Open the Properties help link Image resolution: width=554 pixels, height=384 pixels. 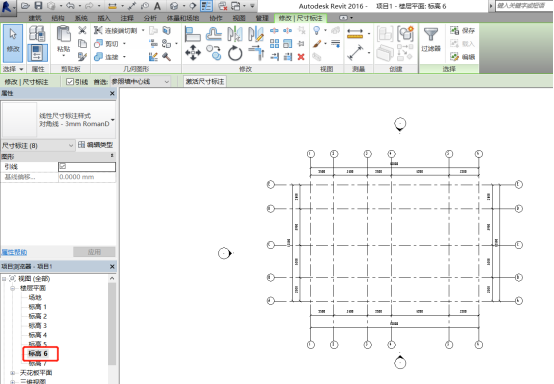14,252
